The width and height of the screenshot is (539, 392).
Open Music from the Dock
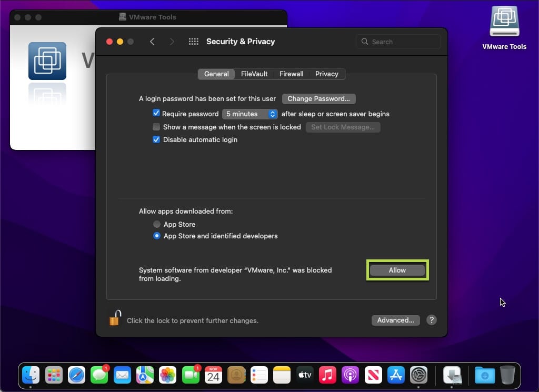coord(327,375)
